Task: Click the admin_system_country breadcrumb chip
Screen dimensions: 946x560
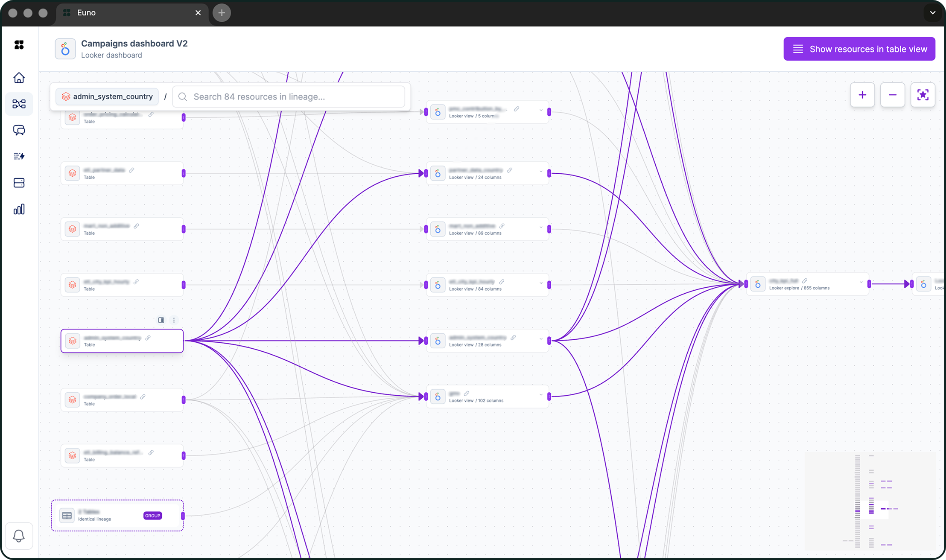Action: coord(107,96)
